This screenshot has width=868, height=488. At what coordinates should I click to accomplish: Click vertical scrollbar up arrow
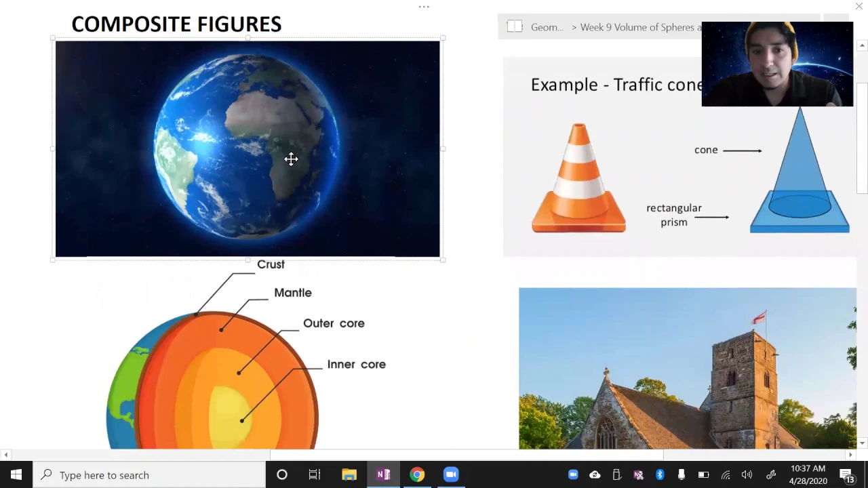[862, 45]
